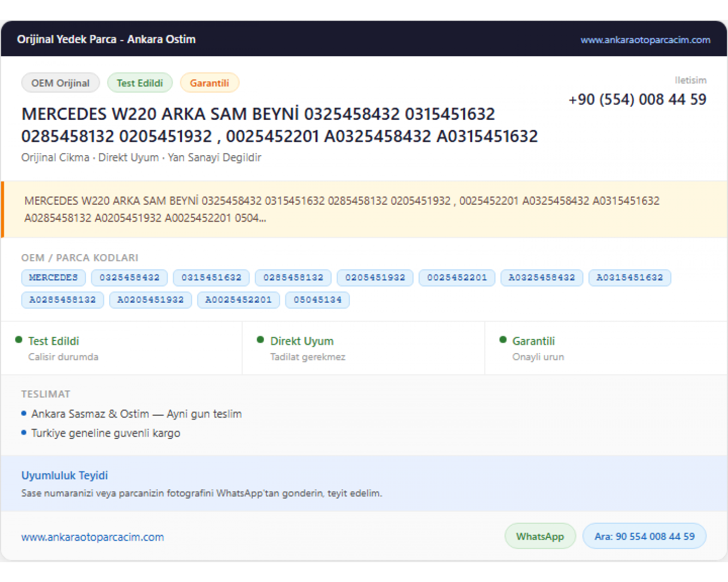This screenshot has width=728, height=582.
Task: Select the MERCEDES code chip
Action: [53, 277]
